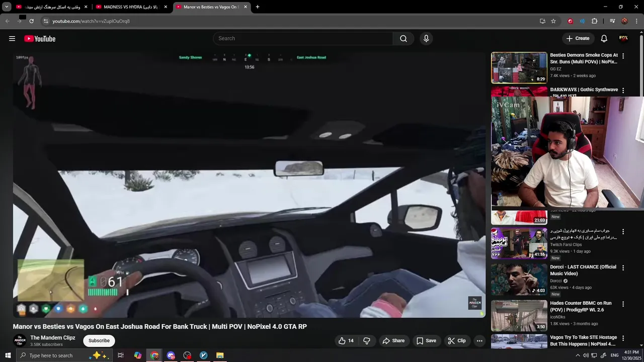The image size is (644, 362).
Task: Install app via address bar icon
Action: coord(542,21)
